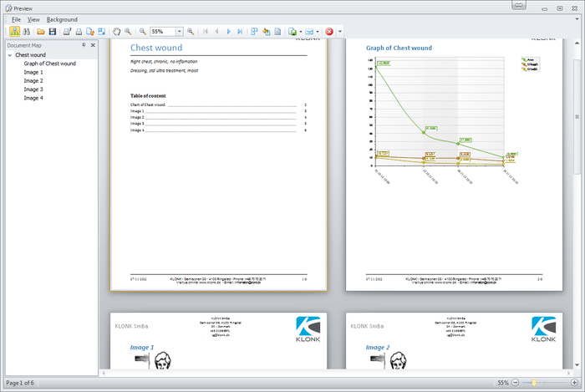Click the Watermark icon
The image size is (585, 392).
point(277,32)
